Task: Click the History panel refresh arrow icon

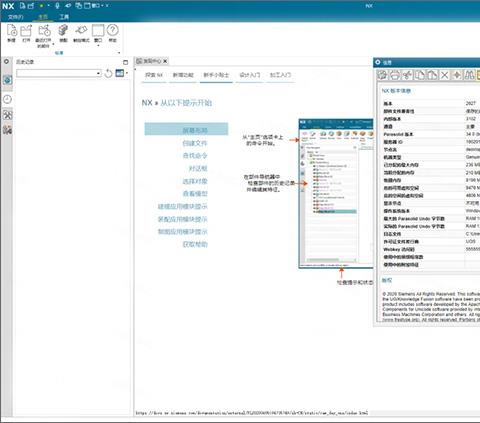Action: coord(108,73)
